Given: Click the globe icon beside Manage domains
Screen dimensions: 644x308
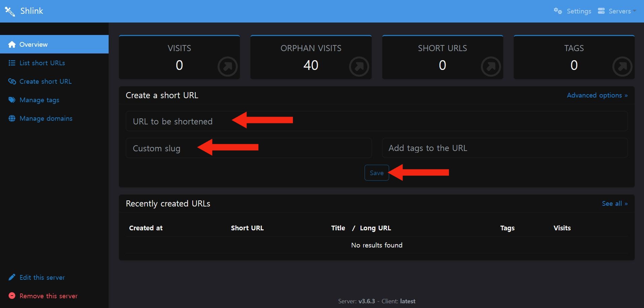Looking at the screenshot, I should [x=12, y=118].
